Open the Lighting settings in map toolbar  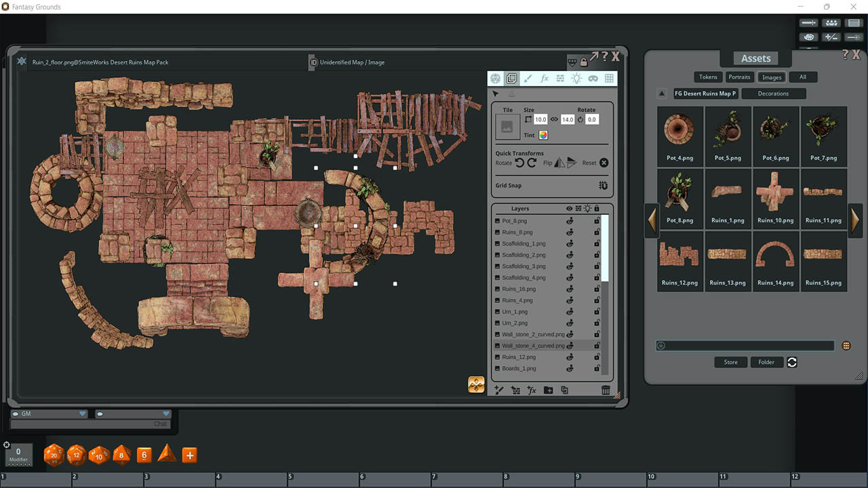tap(576, 78)
